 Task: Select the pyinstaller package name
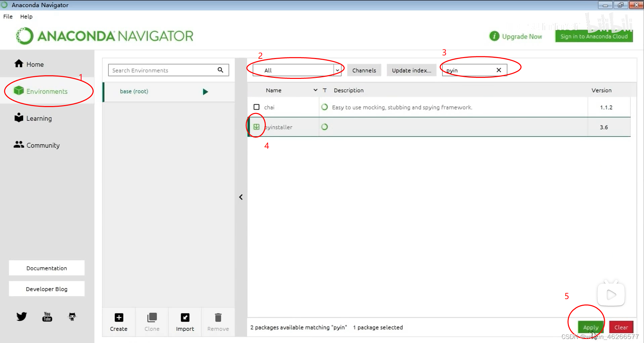click(x=278, y=127)
